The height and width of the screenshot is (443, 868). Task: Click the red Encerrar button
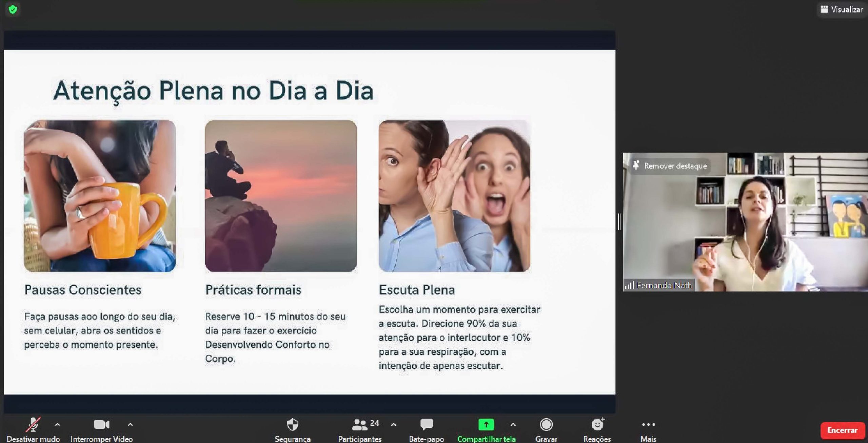(x=842, y=430)
